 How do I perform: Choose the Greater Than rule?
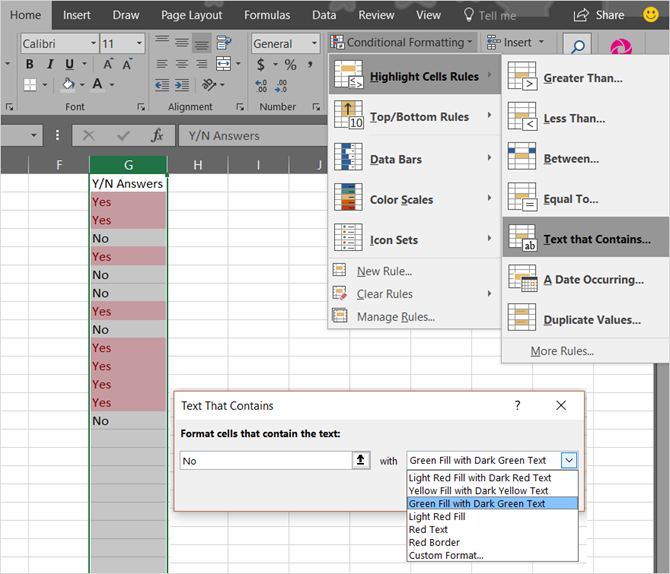[583, 78]
